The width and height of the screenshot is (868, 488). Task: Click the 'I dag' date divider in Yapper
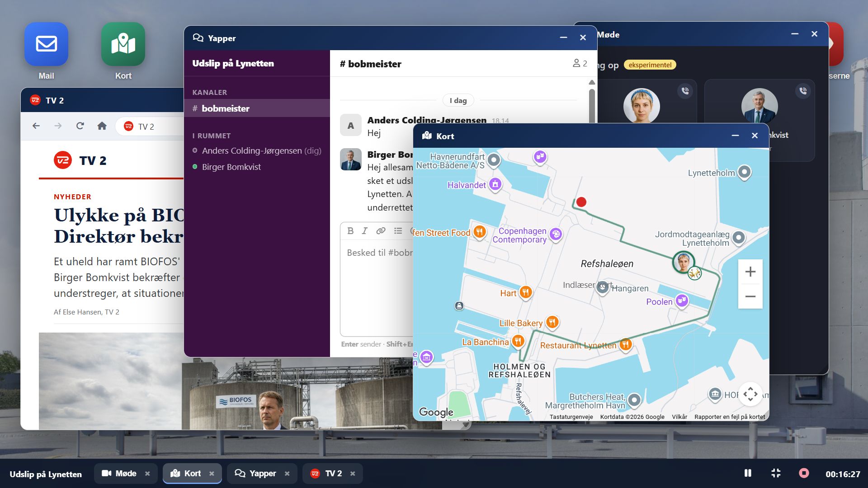[458, 100]
